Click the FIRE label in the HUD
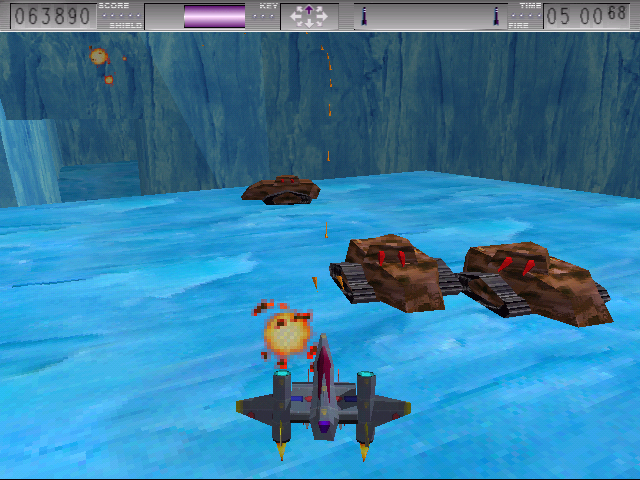This screenshot has width=640, height=480. 518,25
